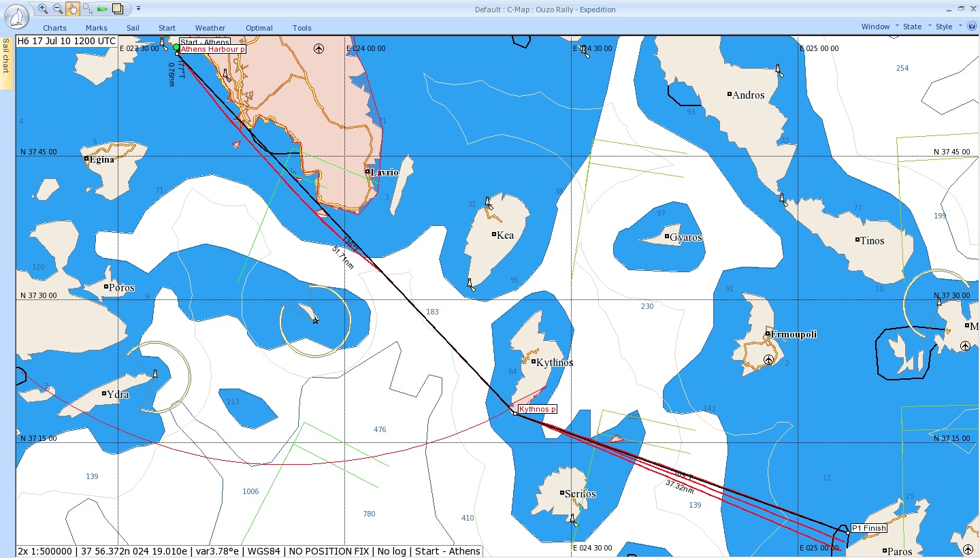Select the Kythnos p waypoint label

tap(538, 410)
